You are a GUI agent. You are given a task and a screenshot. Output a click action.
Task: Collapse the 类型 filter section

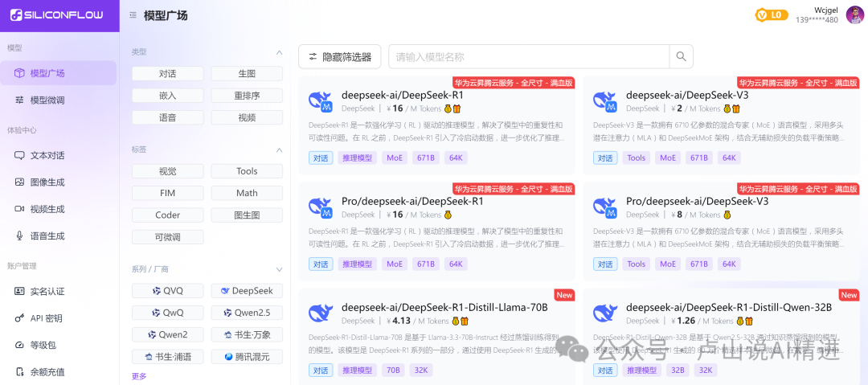[279, 52]
